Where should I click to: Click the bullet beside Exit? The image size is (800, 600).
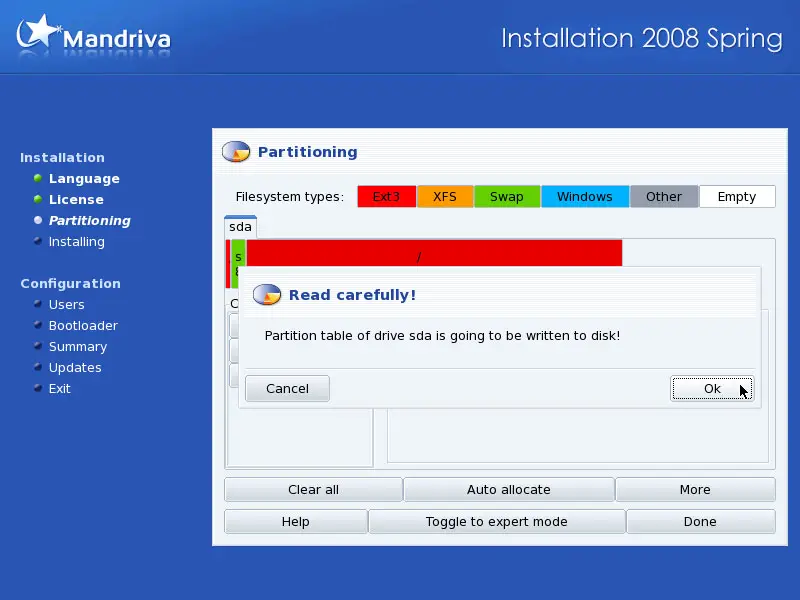coord(38,388)
